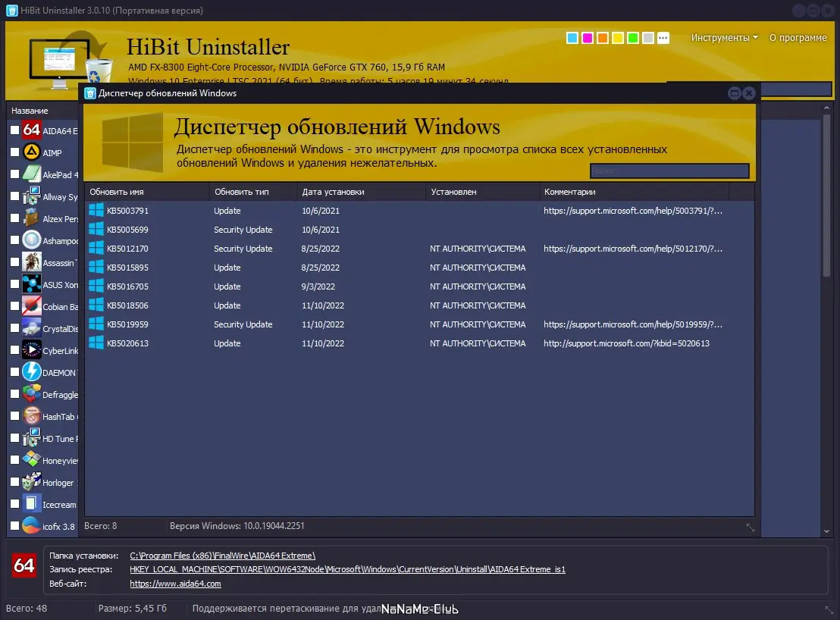Open О программе menu
The width and height of the screenshot is (840, 620).
tap(798, 37)
